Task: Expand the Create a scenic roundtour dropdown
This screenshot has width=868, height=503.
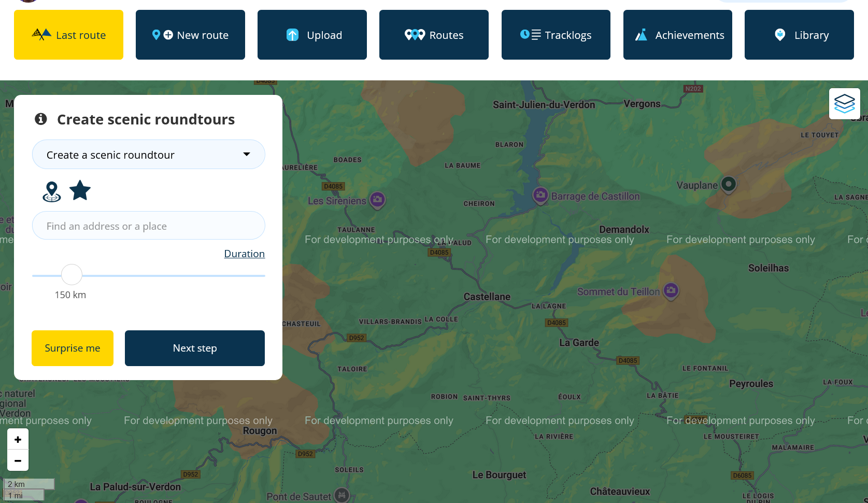Action: 149,155
